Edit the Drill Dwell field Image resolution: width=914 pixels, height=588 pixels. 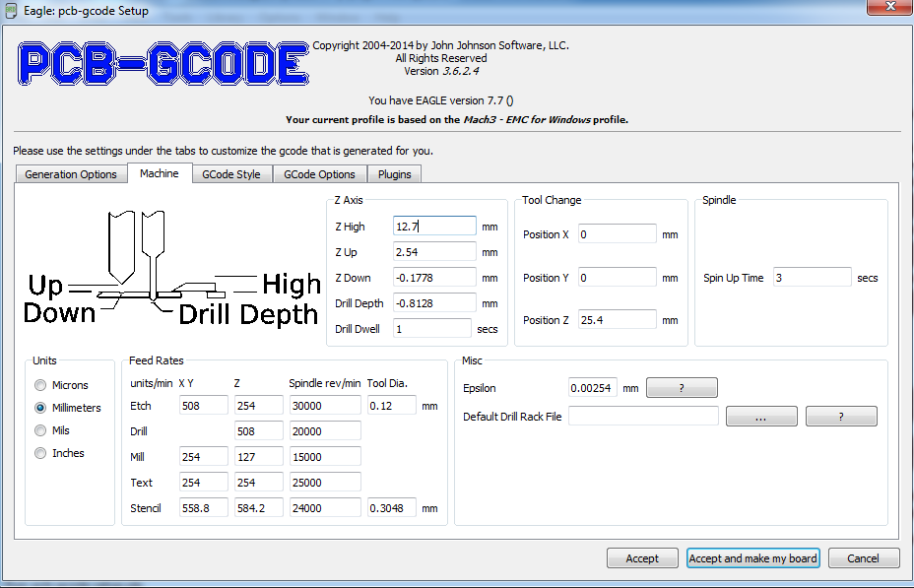pyautogui.click(x=432, y=329)
